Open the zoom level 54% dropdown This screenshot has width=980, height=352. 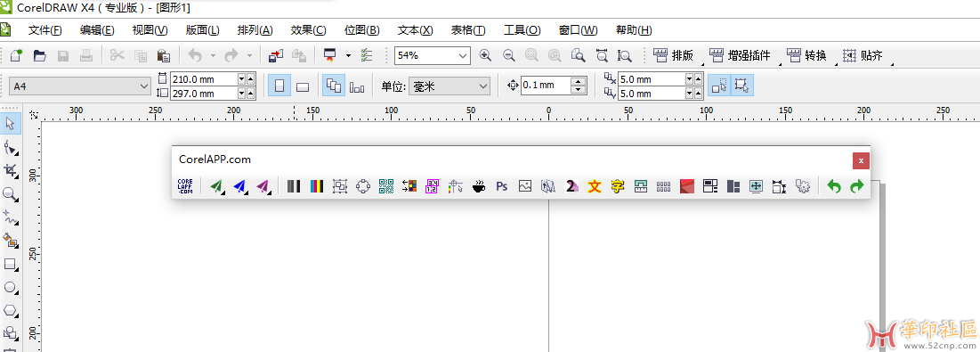(x=463, y=55)
